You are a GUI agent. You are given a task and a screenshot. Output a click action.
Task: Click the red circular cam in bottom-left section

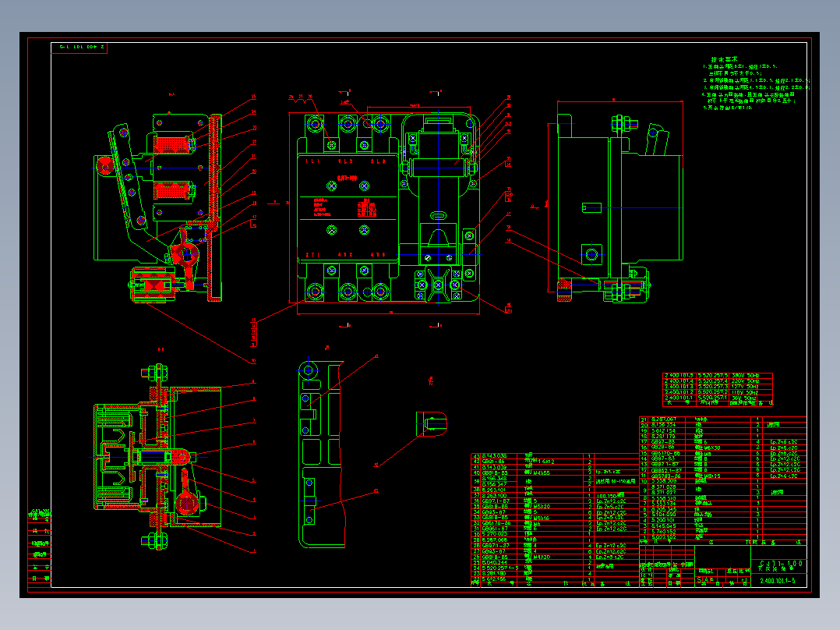click(x=185, y=504)
